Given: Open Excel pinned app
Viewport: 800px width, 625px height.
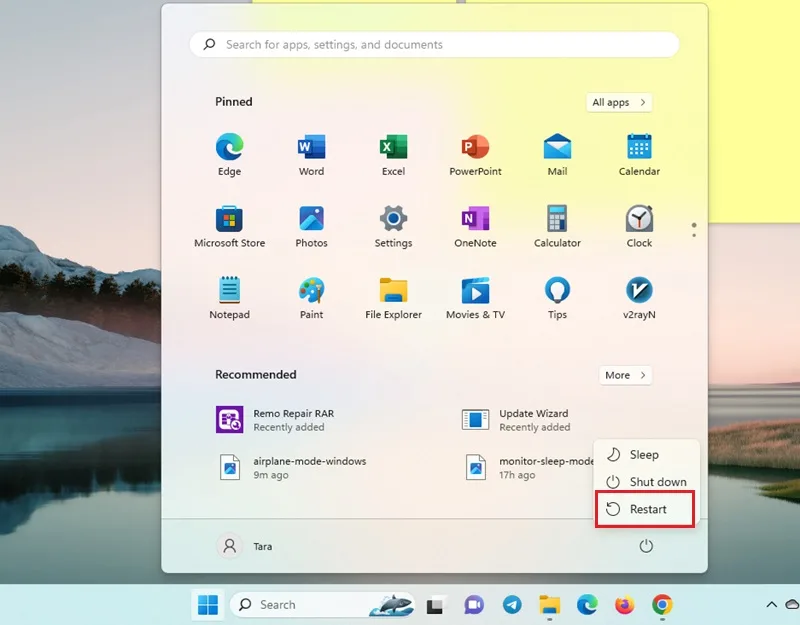Looking at the screenshot, I should (393, 155).
